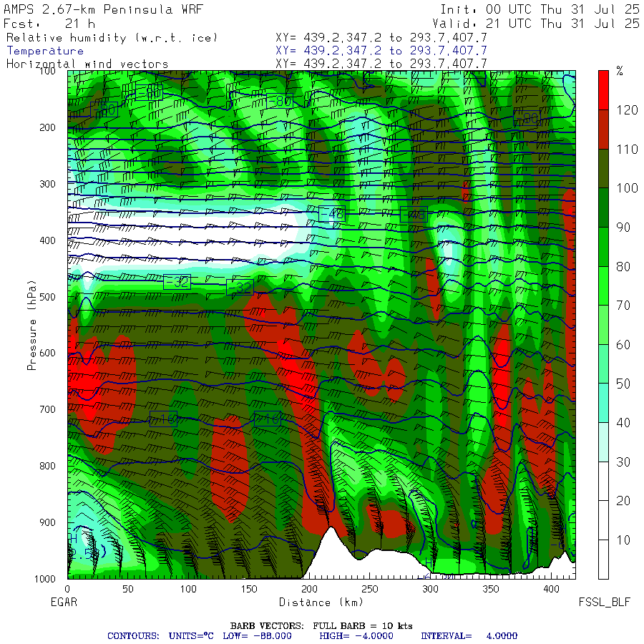Pick the white colorbar segment between 20 and 30
Image resolution: width=644 pixels, height=644 pixels.
click(603, 481)
